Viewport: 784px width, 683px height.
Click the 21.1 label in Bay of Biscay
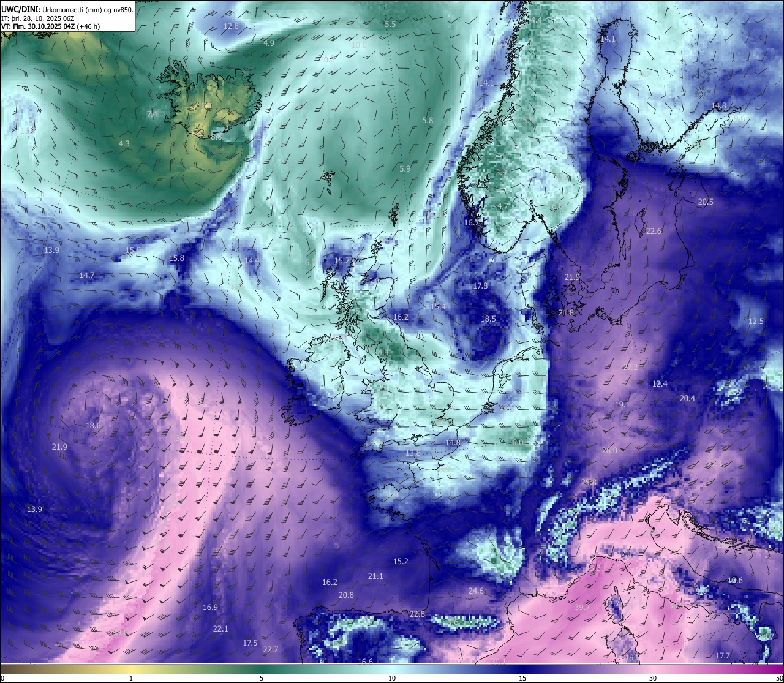(x=375, y=576)
